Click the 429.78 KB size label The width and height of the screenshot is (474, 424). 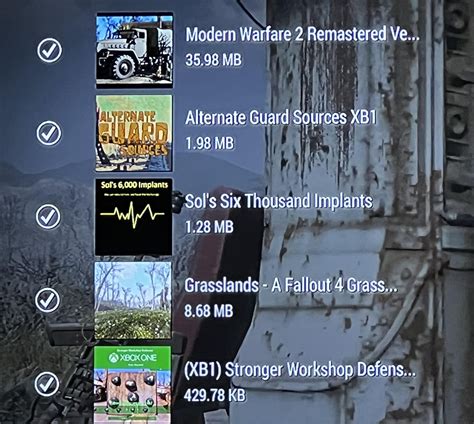coord(214,396)
